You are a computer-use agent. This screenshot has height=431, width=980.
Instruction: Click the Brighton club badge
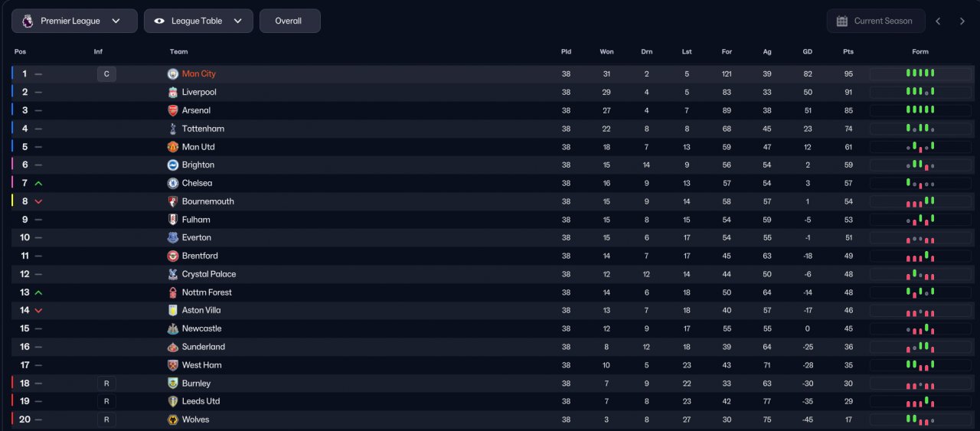(x=172, y=165)
